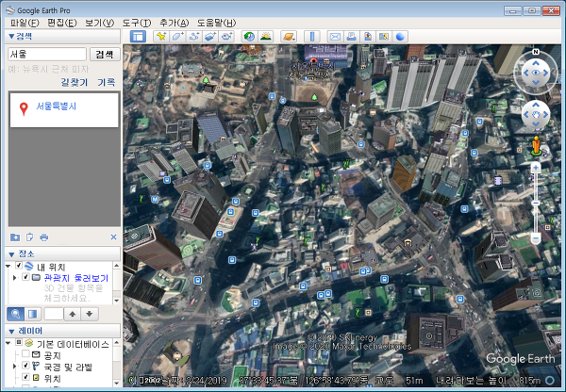Zoom out with the minus button
This screenshot has height=392, width=566.
[x=536, y=238]
